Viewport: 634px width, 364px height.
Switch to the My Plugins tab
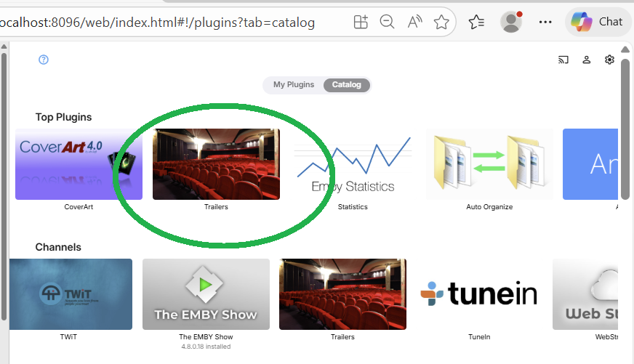294,84
